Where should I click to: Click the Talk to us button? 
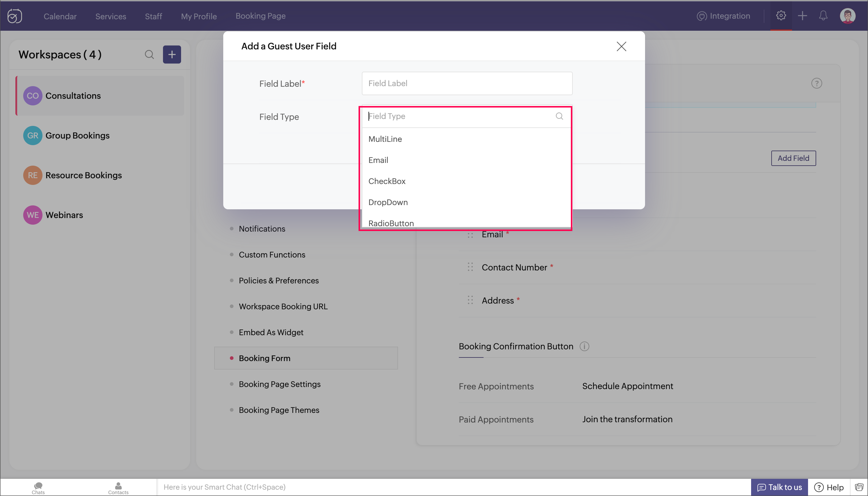click(779, 487)
